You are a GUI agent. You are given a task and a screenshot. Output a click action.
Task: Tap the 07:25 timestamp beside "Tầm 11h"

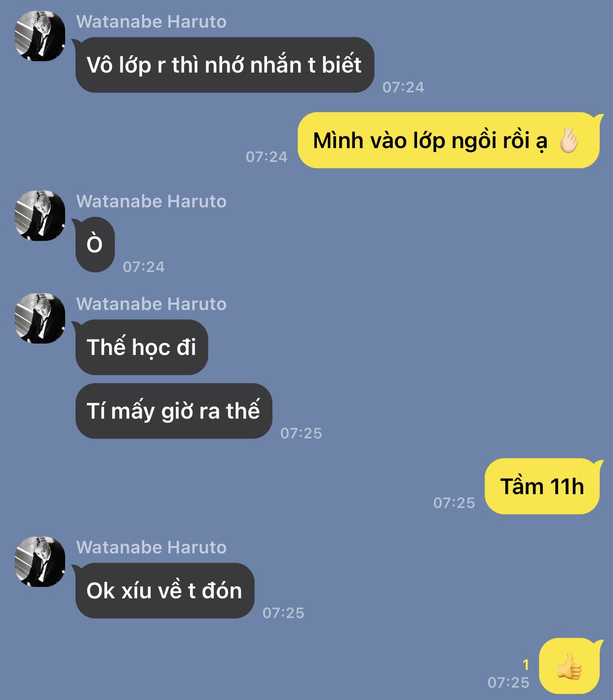[x=454, y=503]
